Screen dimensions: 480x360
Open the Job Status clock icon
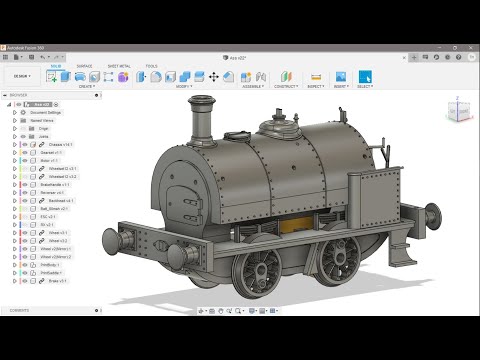pyautogui.click(x=447, y=57)
